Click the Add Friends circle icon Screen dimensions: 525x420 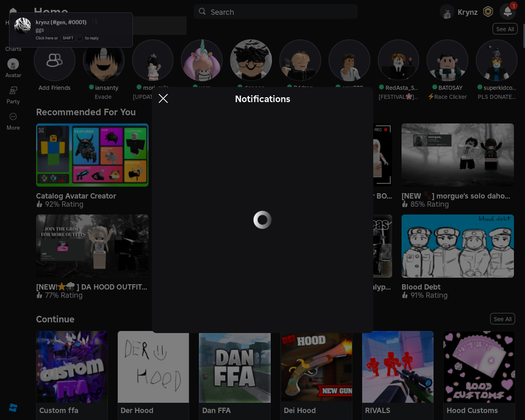55,60
